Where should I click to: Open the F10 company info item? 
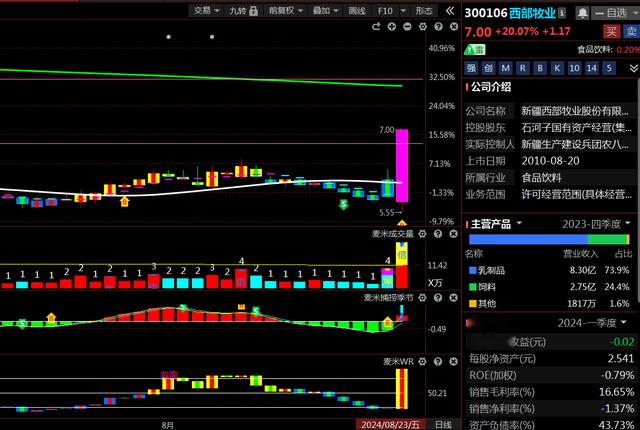[x=385, y=11]
